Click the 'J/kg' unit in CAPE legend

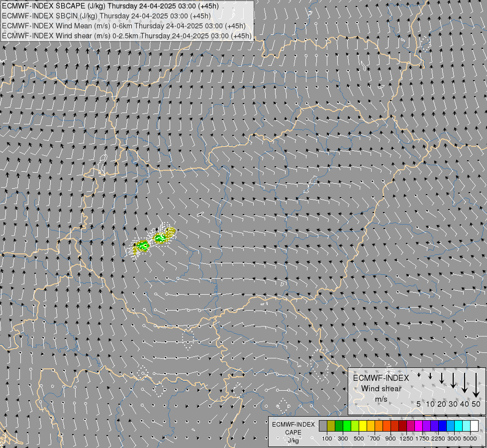[x=293, y=441]
